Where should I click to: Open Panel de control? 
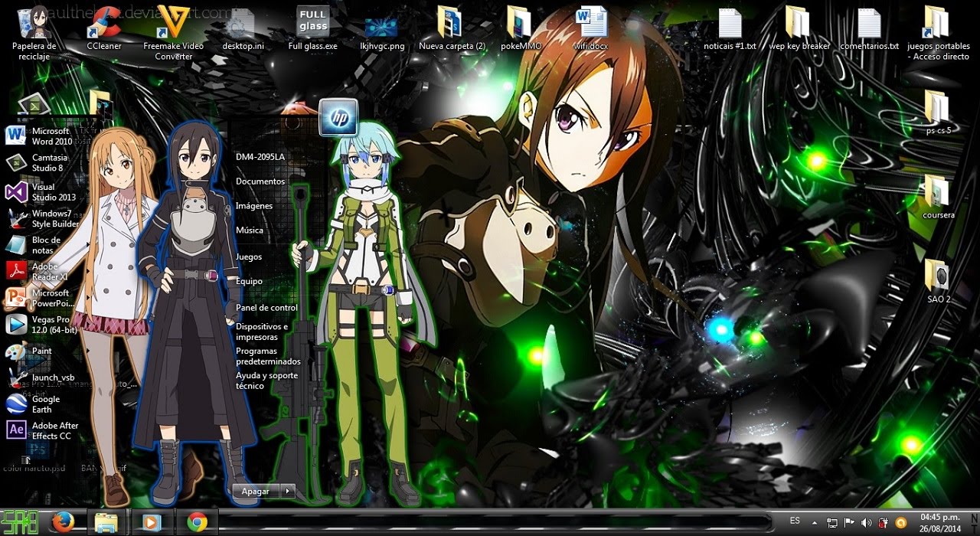(266, 307)
